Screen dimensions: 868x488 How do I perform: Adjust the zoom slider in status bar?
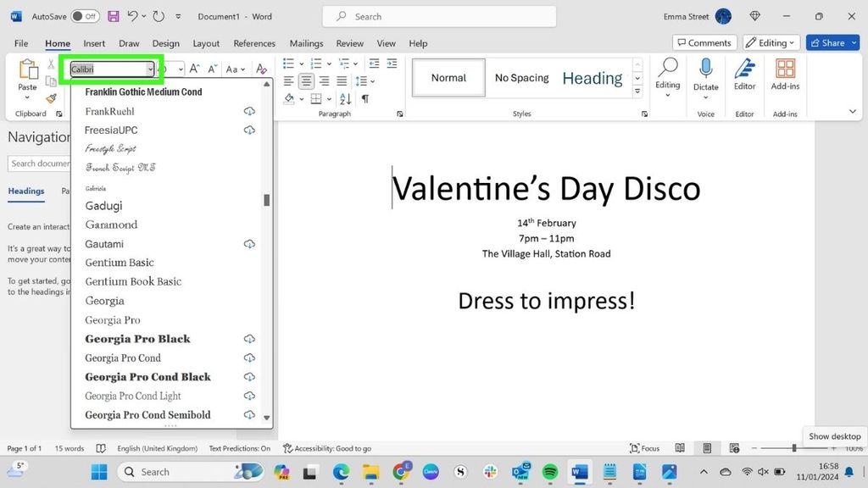793,448
